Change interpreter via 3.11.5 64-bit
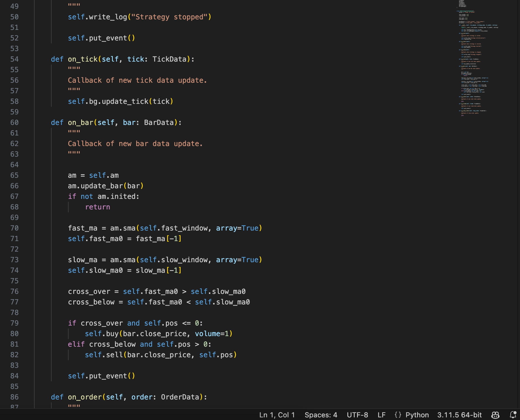Screen dimensions: 520x420 (x=459, y=415)
